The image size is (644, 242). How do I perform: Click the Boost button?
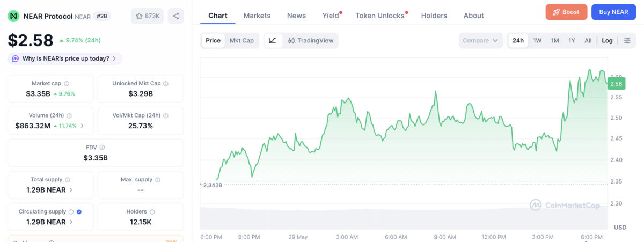566,12
